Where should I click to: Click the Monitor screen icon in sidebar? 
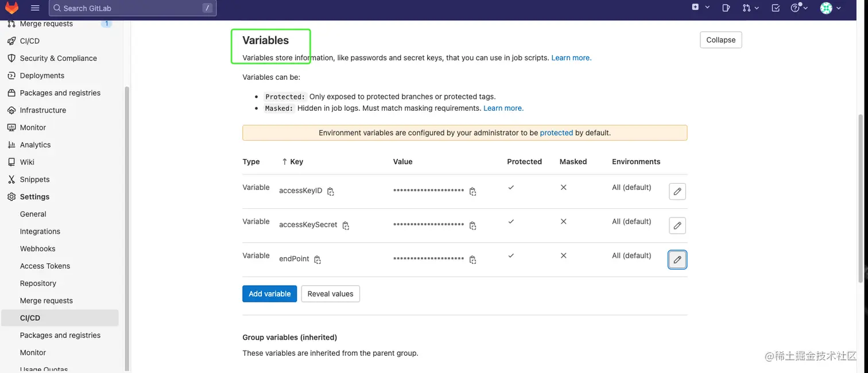tap(11, 127)
